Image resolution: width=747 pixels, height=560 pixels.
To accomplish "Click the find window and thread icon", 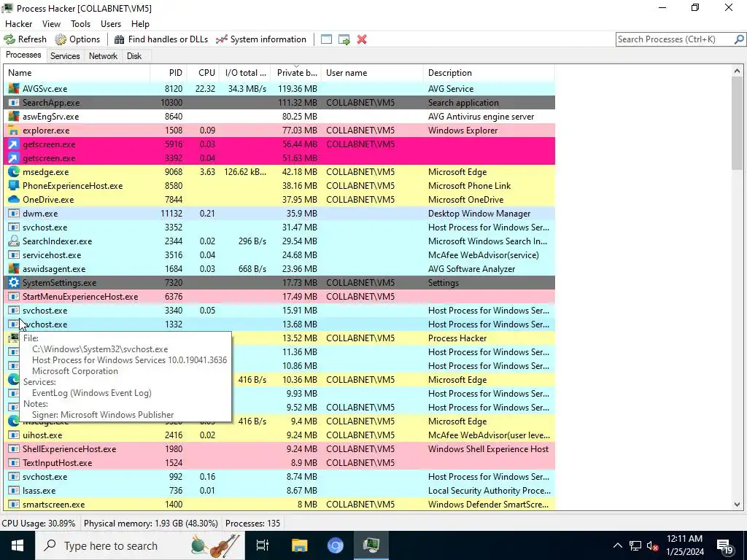I will coord(344,39).
